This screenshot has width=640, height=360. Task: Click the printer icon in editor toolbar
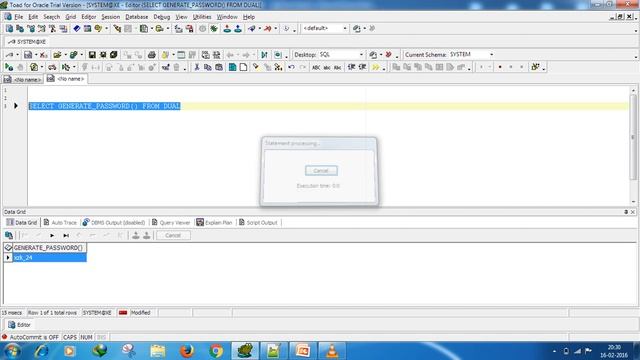click(x=151, y=55)
